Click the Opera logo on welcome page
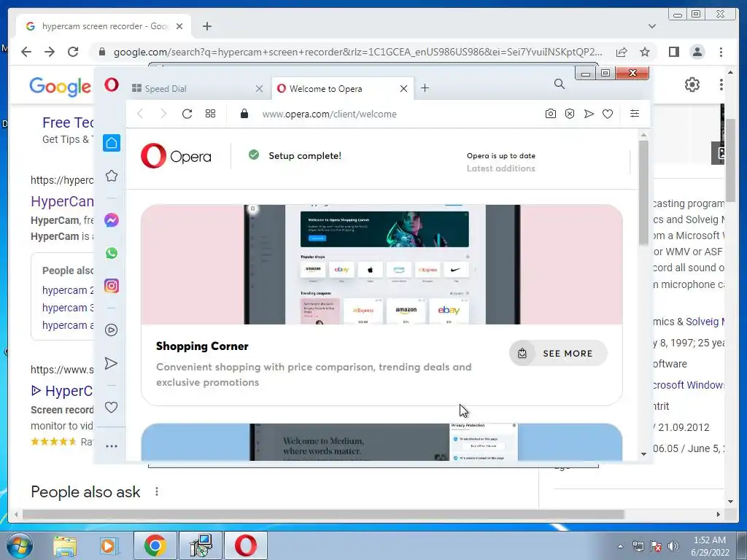Image resolution: width=747 pixels, height=560 pixels. click(176, 156)
